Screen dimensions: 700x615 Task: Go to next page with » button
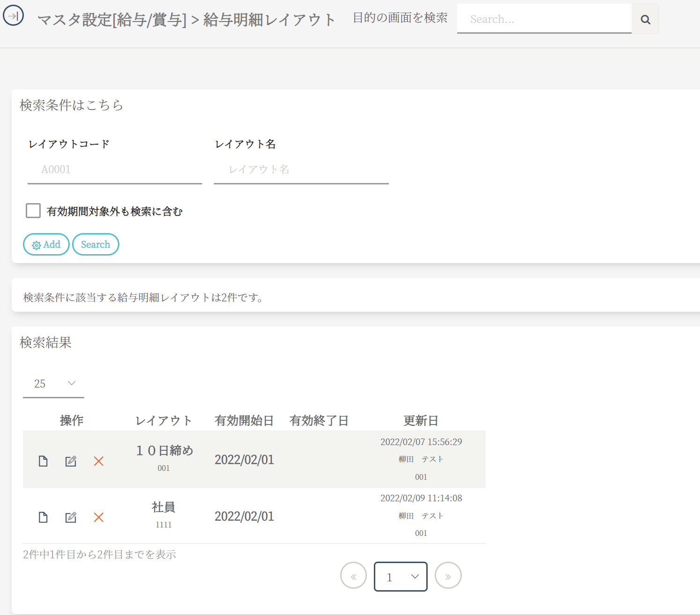448,576
